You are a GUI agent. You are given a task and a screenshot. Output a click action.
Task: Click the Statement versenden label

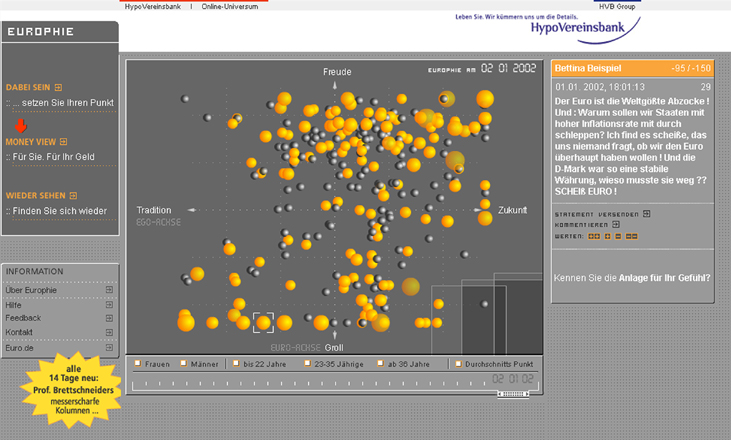(x=596, y=214)
